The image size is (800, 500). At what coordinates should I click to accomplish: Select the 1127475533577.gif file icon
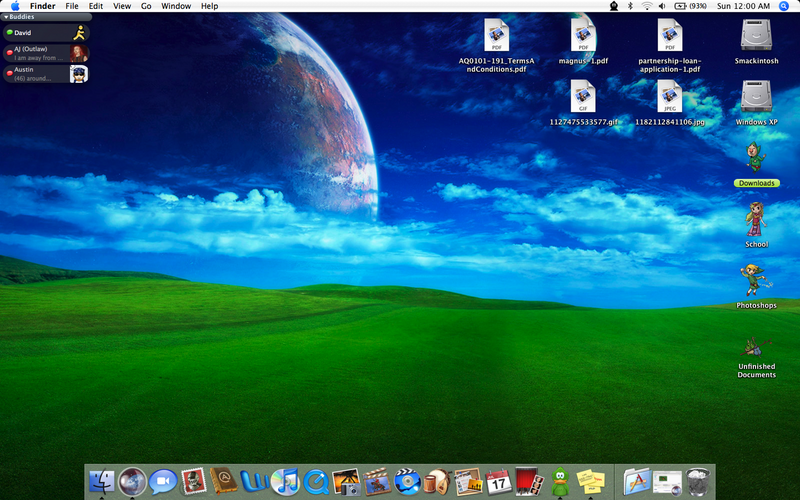coord(583,96)
